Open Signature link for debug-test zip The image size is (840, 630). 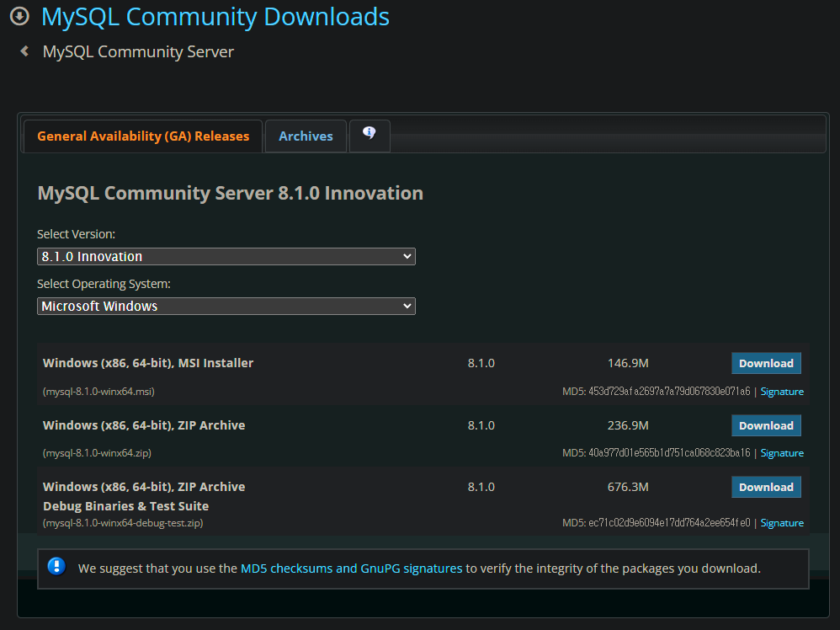coord(782,523)
